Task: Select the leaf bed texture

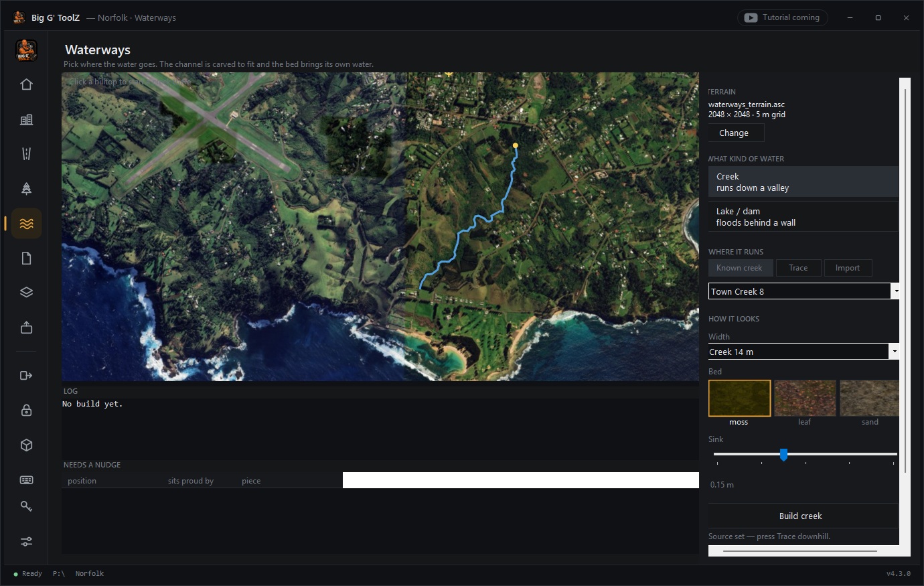Action: pyautogui.click(x=805, y=398)
